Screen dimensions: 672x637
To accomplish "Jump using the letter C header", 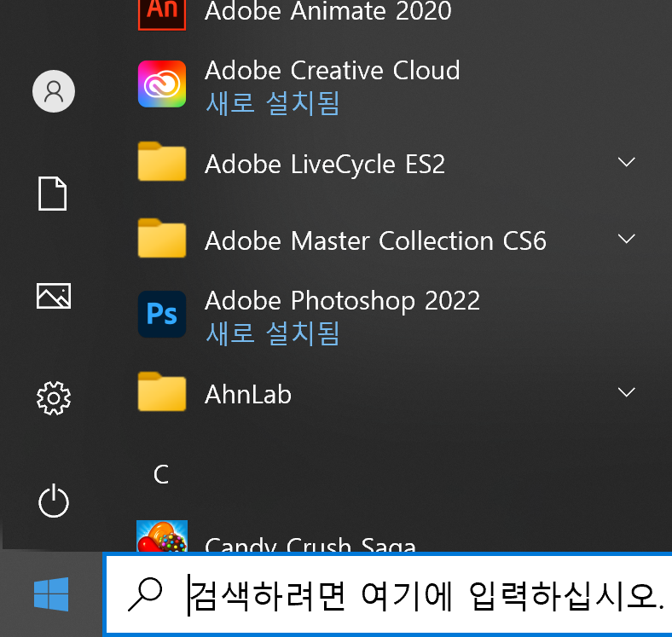I will coord(161,474).
